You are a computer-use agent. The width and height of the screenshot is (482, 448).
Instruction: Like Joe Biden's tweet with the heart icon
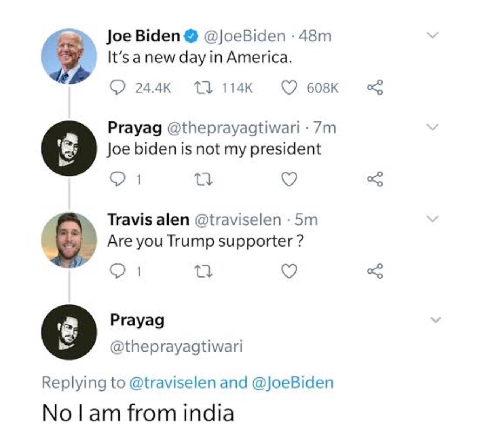click(289, 88)
